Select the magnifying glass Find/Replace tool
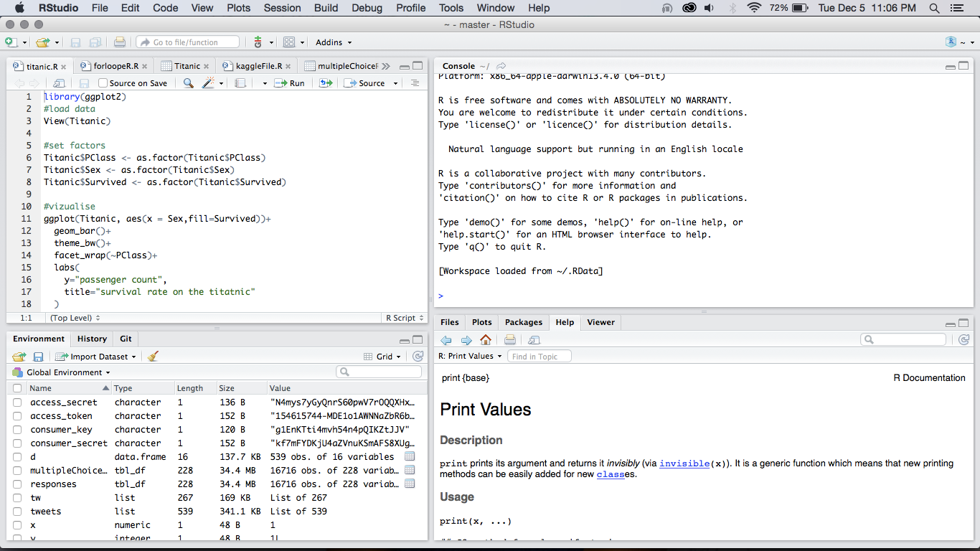 click(x=188, y=83)
